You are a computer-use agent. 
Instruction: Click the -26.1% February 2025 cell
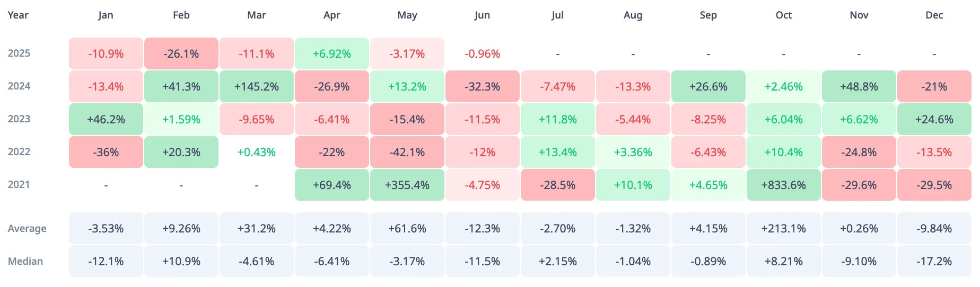181,54
